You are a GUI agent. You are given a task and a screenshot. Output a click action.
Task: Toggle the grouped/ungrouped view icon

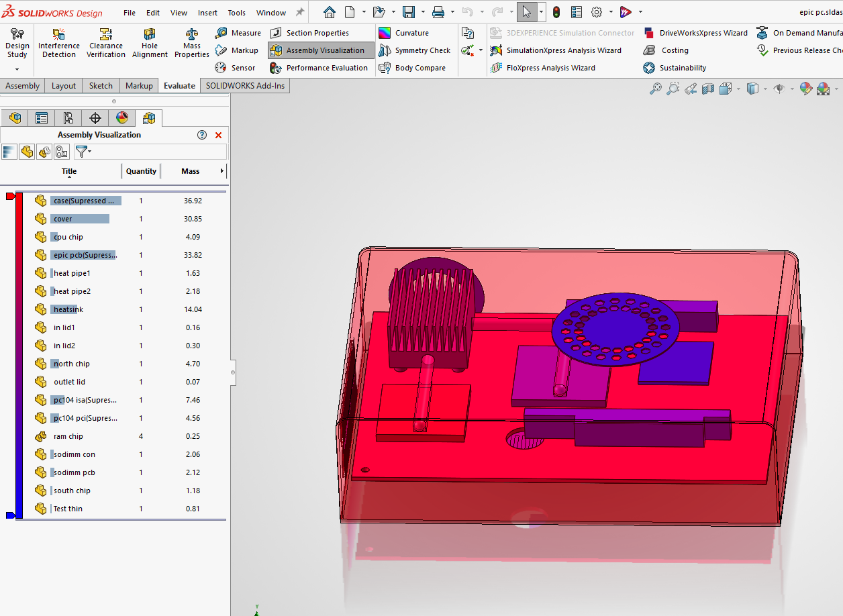(44, 152)
